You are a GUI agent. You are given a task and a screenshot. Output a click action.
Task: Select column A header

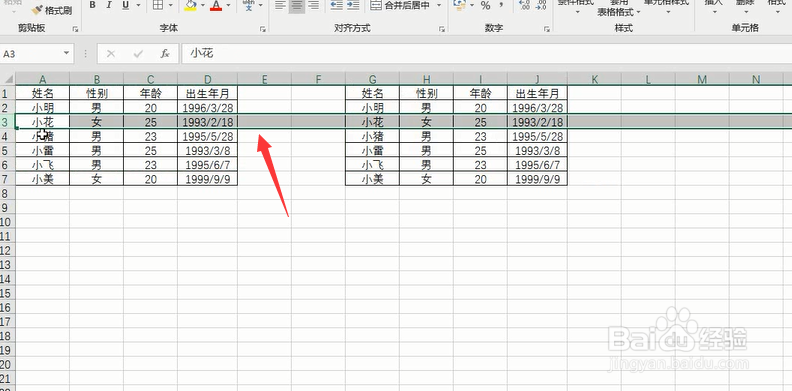point(42,79)
